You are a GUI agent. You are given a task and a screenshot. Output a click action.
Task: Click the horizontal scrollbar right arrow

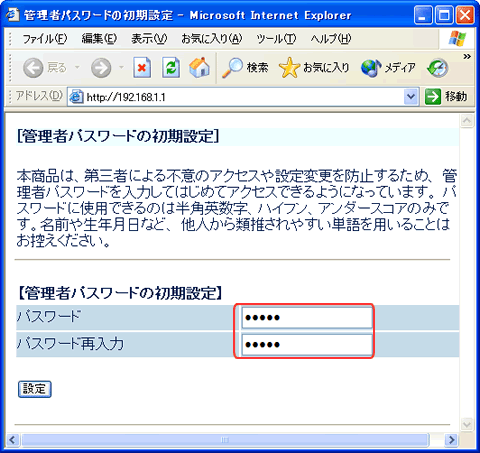click(451, 440)
